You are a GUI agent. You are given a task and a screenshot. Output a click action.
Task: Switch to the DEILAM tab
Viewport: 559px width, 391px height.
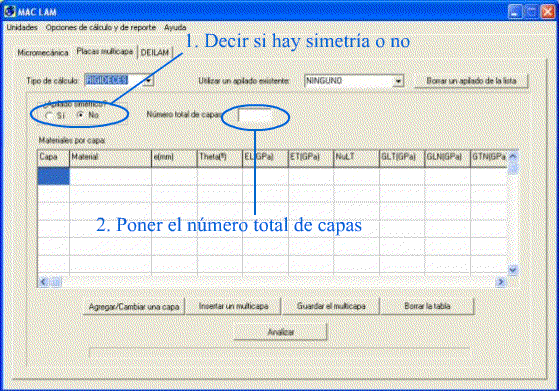[x=155, y=52]
